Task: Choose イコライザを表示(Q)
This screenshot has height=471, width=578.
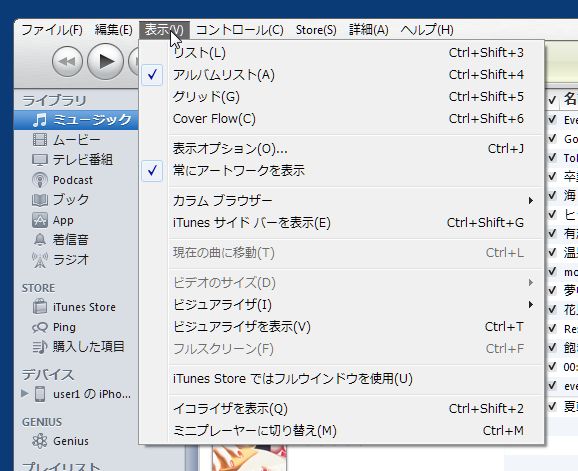Action: 341,408
